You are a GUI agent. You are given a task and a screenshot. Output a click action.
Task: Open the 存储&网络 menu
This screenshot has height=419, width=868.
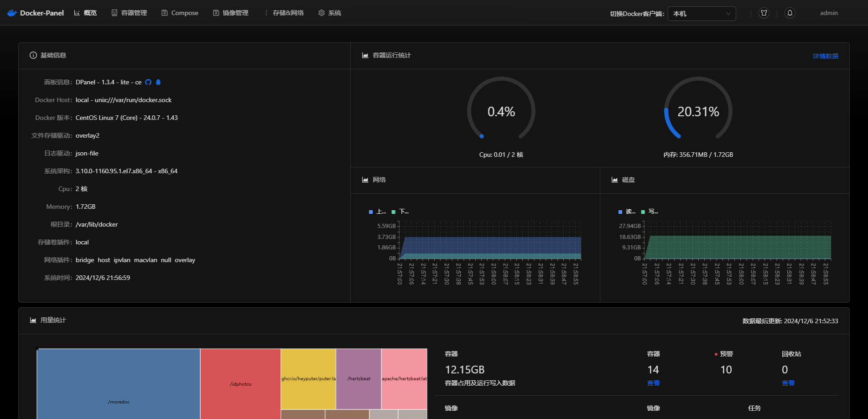click(284, 13)
